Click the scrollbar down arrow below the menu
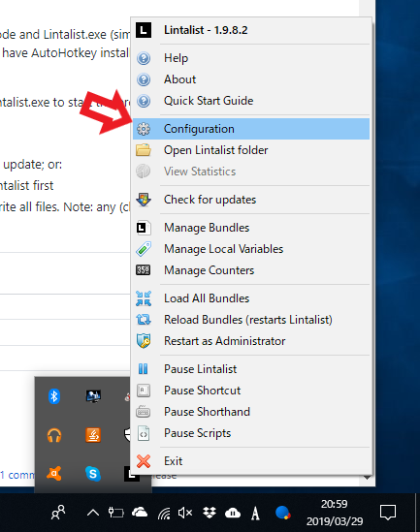 (367, 478)
